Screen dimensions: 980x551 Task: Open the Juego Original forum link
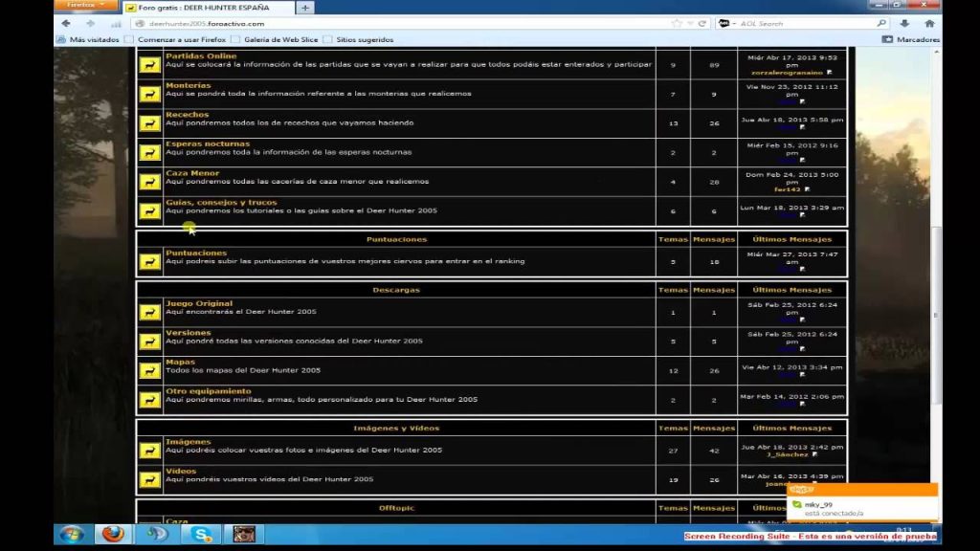tap(199, 303)
